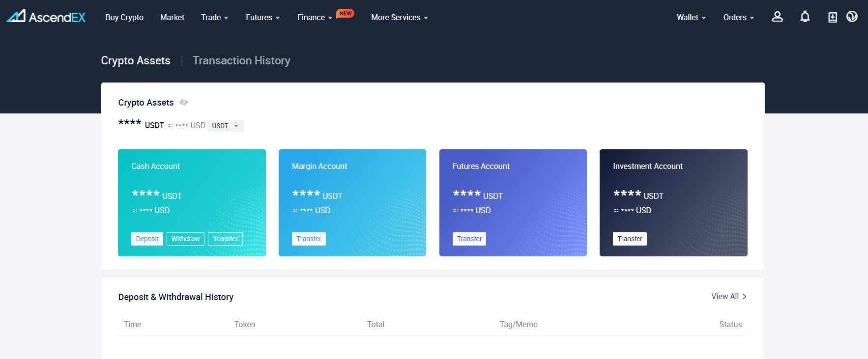Click the Cash Account card title
The height and width of the screenshot is (359, 868).
pyautogui.click(x=155, y=166)
